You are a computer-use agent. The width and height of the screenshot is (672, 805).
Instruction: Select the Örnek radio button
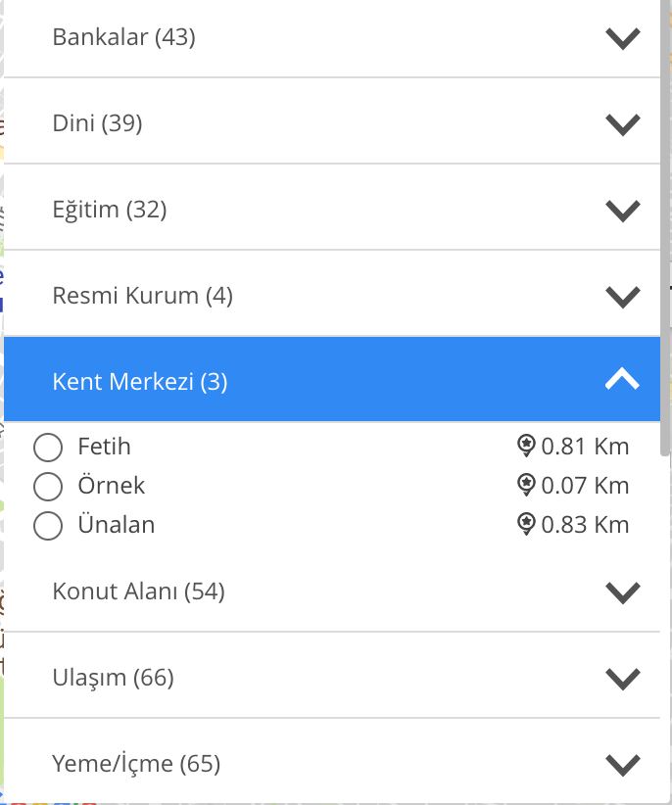point(47,486)
